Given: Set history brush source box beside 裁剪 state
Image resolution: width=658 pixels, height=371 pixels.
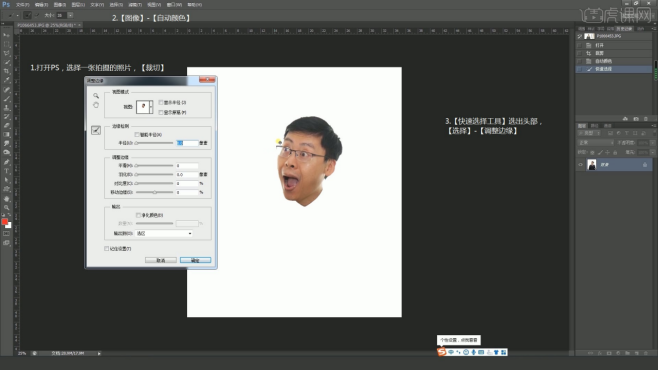Looking at the screenshot, I should pos(580,53).
